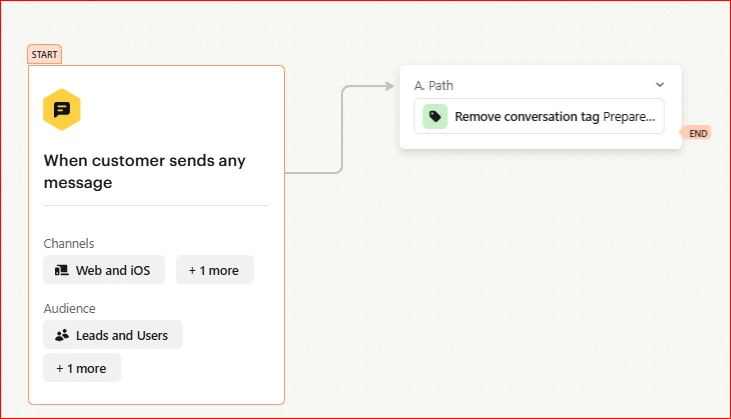Click the A. Path title
The width and height of the screenshot is (731, 419).
tap(434, 86)
